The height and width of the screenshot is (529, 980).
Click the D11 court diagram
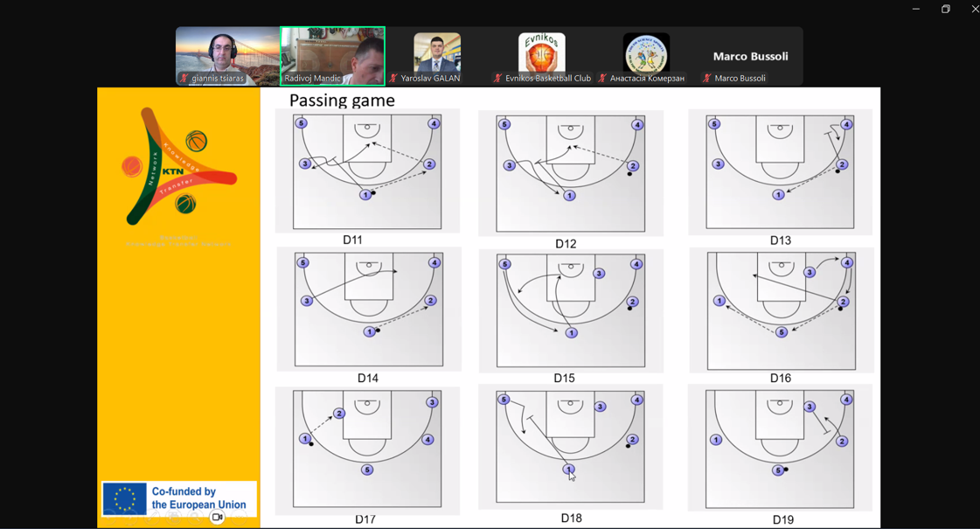click(367, 171)
